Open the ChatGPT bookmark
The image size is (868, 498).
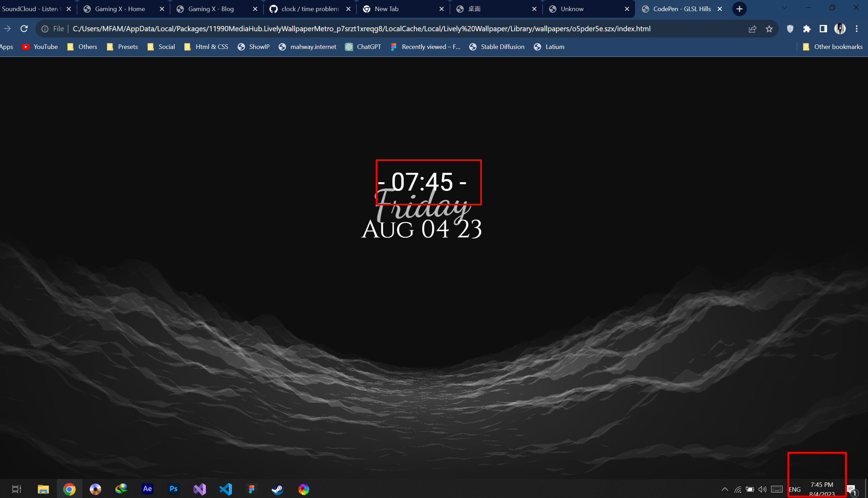(363, 47)
